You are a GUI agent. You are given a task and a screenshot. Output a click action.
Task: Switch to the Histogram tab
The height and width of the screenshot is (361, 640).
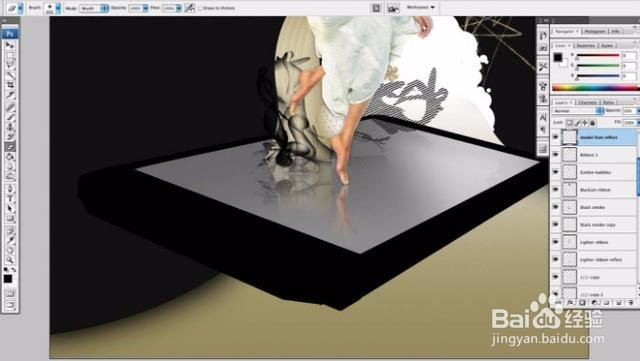click(595, 31)
